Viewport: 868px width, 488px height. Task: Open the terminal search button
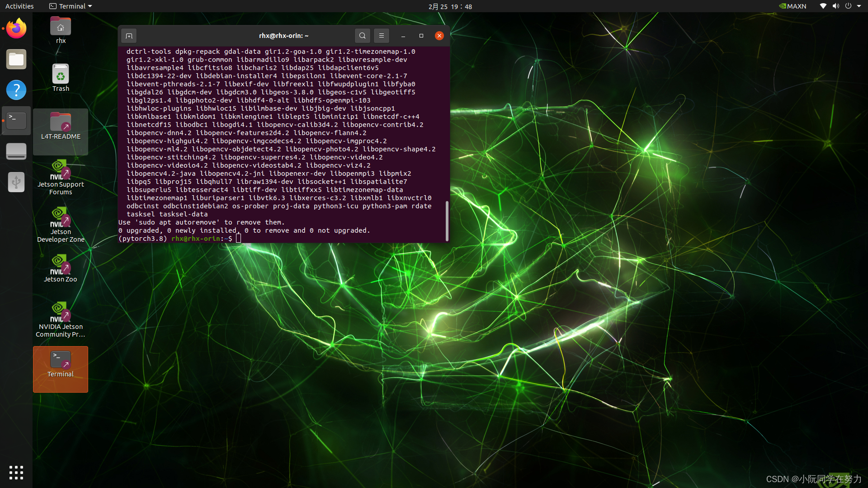coord(363,36)
